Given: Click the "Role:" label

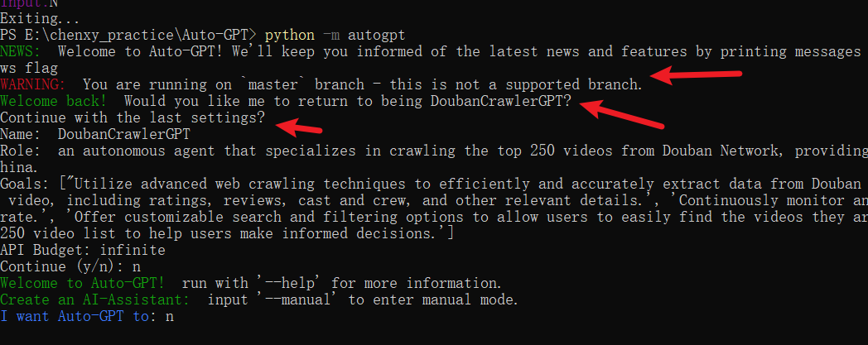Looking at the screenshot, I should coord(22,151).
